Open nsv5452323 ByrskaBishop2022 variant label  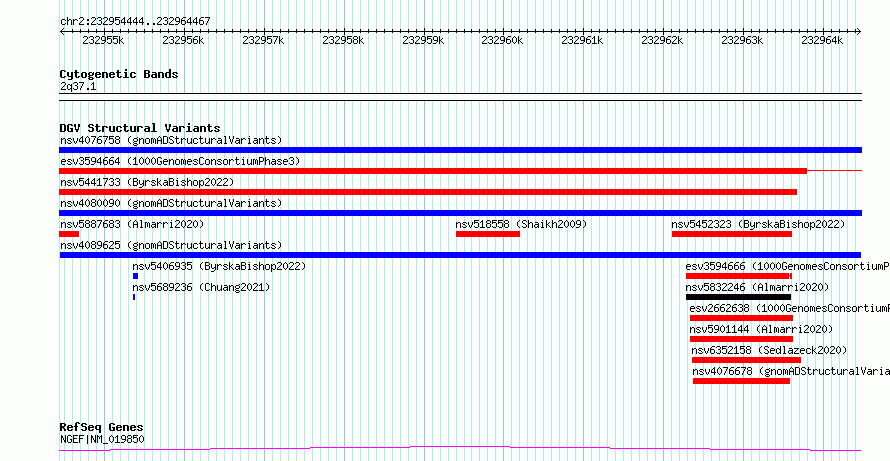[x=758, y=224]
